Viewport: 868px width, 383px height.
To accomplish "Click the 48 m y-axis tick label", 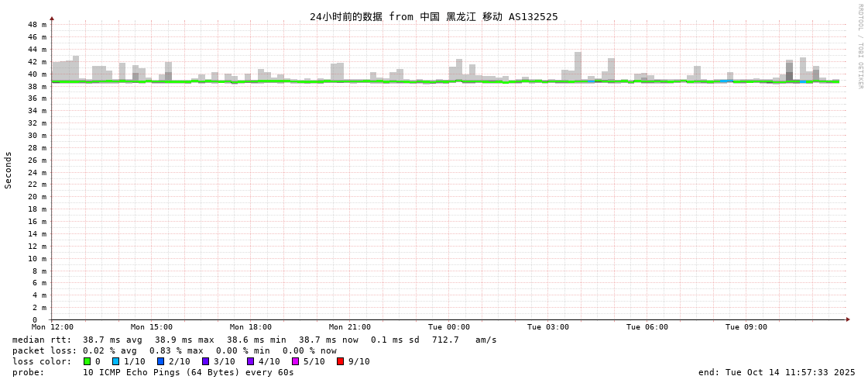I will click(37, 25).
